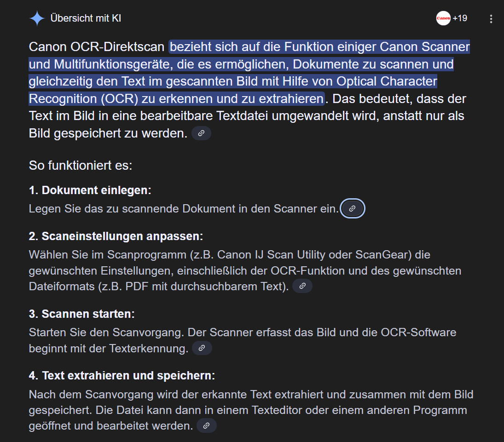Open the Canon source logo
The height and width of the screenshot is (442, 504).
[443, 18]
